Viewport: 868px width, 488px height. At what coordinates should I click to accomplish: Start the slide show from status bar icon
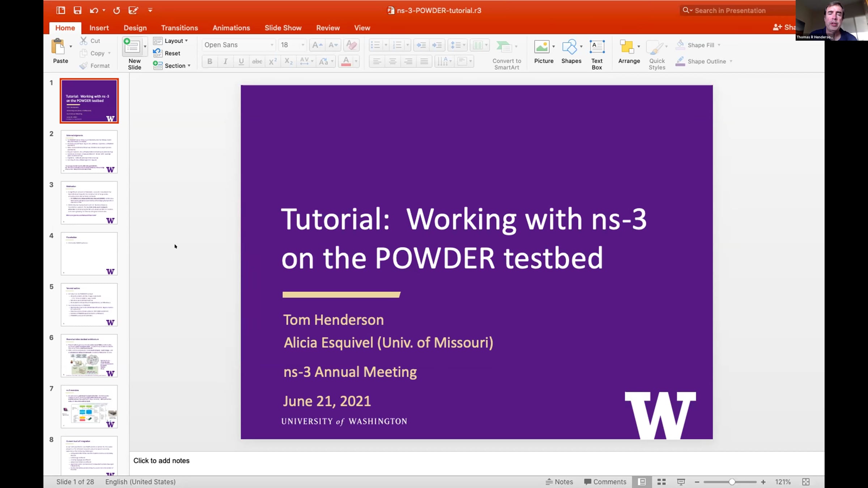click(x=681, y=482)
